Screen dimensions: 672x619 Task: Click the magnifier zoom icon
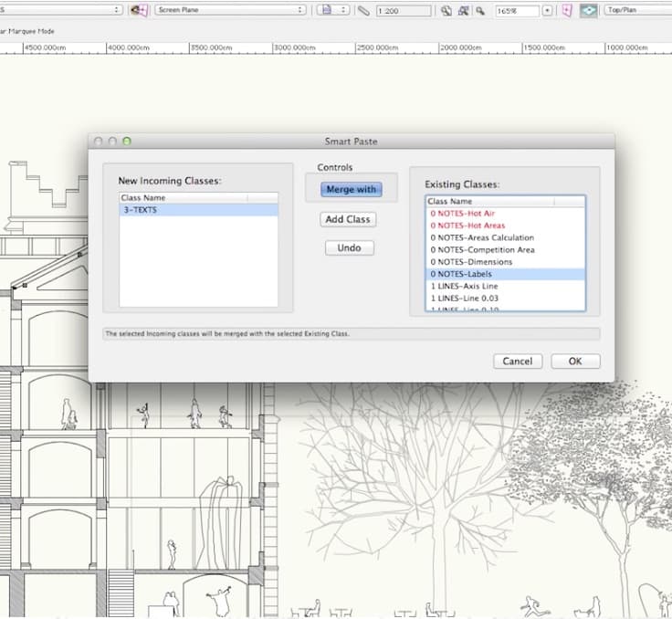click(480, 11)
